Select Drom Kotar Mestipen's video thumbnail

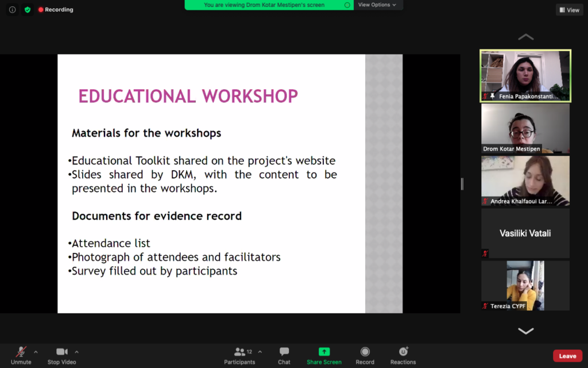525,128
